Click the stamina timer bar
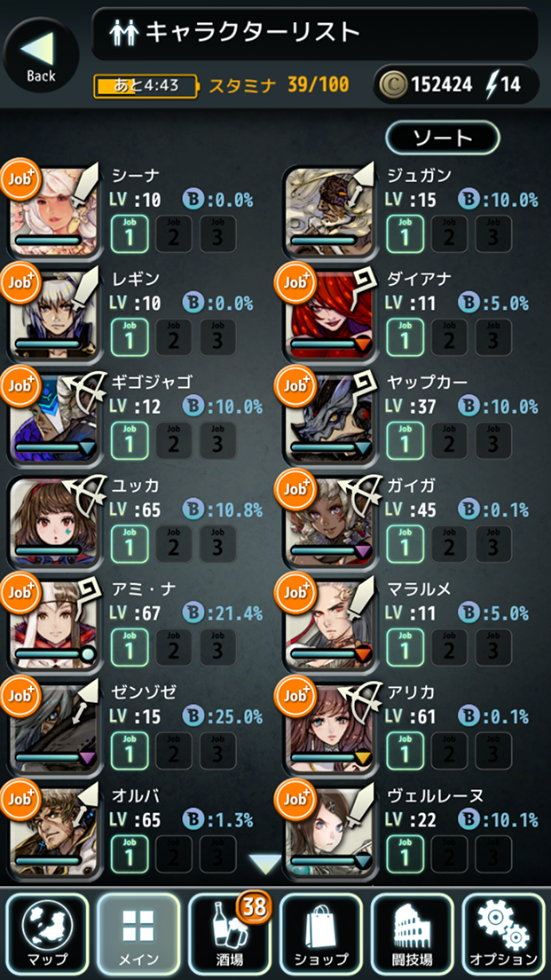Viewport: 551px width, 980px height. coord(146,85)
